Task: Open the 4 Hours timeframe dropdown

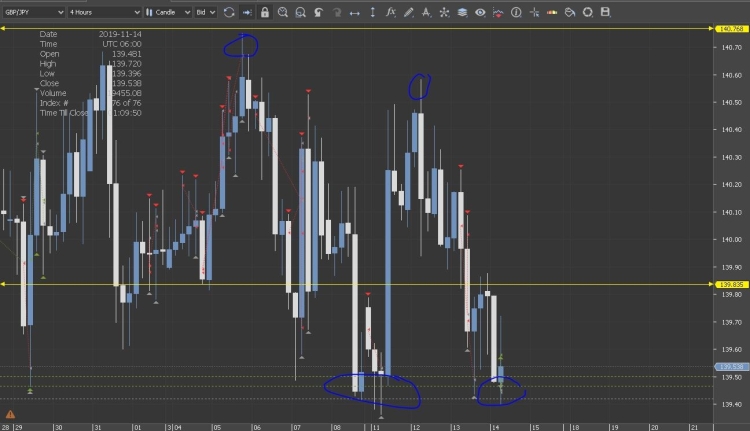Action: 104,12
